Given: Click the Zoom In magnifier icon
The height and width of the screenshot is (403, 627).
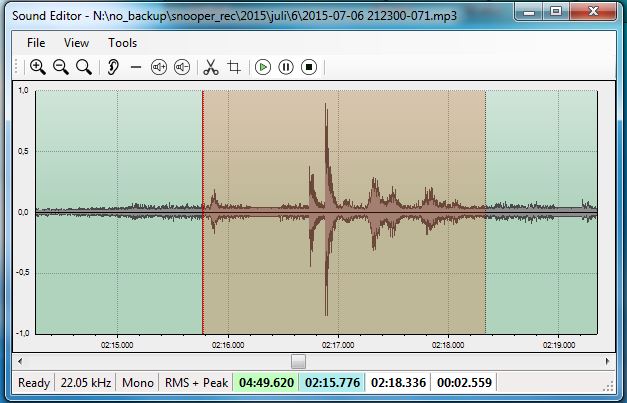Looking at the screenshot, I should coord(38,67).
